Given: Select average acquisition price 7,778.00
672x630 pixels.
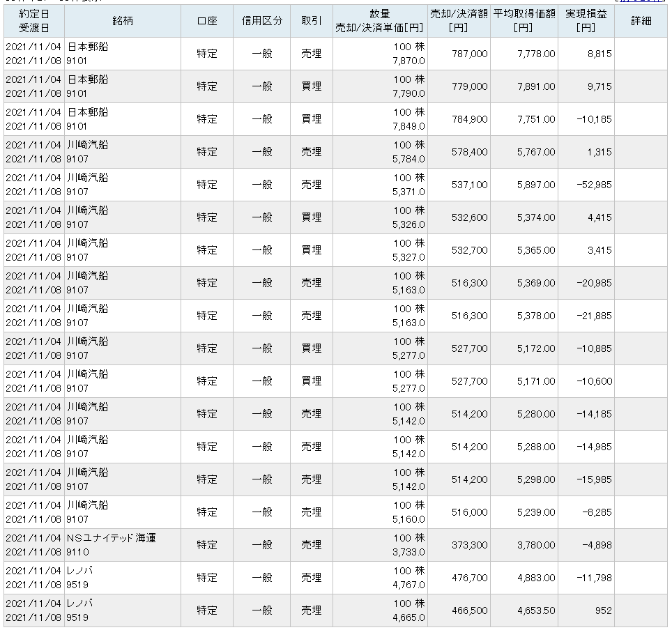Looking at the screenshot, I should click(x=536, y=54).
